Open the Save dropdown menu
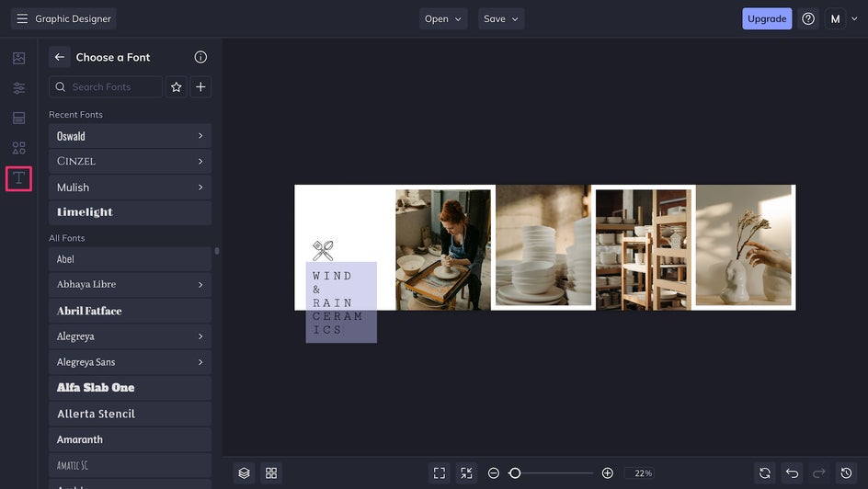The image size is (868, 489). pyautogui.click(x=501, y=18)
